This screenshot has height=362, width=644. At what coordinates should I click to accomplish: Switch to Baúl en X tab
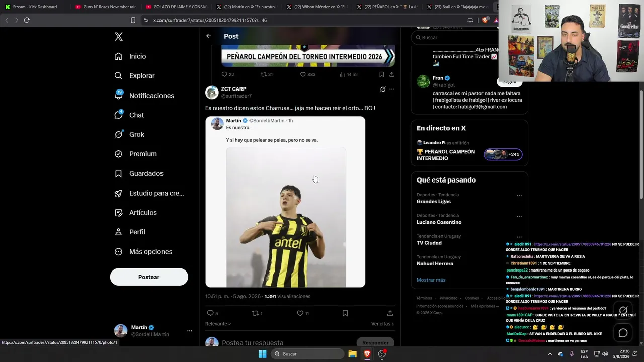click(x=458, y=7)
